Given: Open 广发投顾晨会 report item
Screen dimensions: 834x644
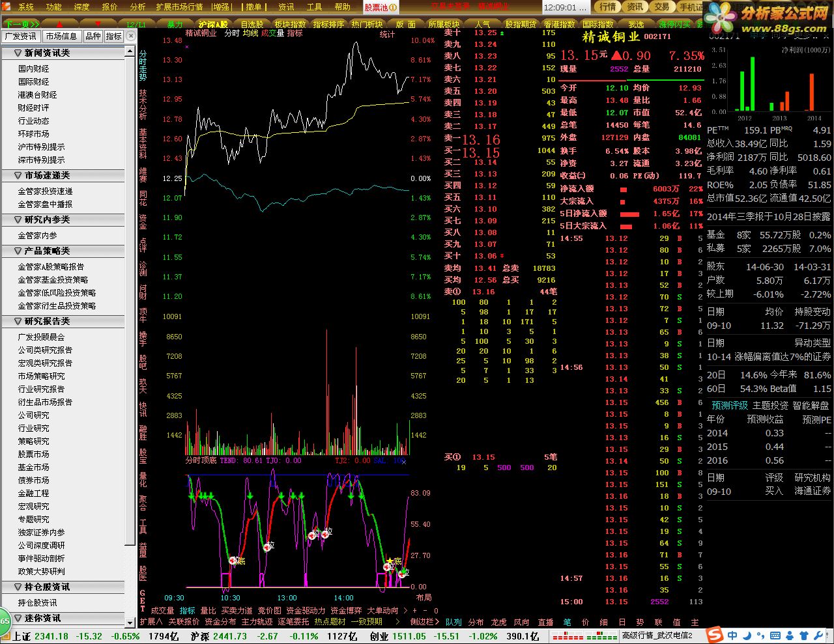Looking at the screenshot, I should 42,337.
